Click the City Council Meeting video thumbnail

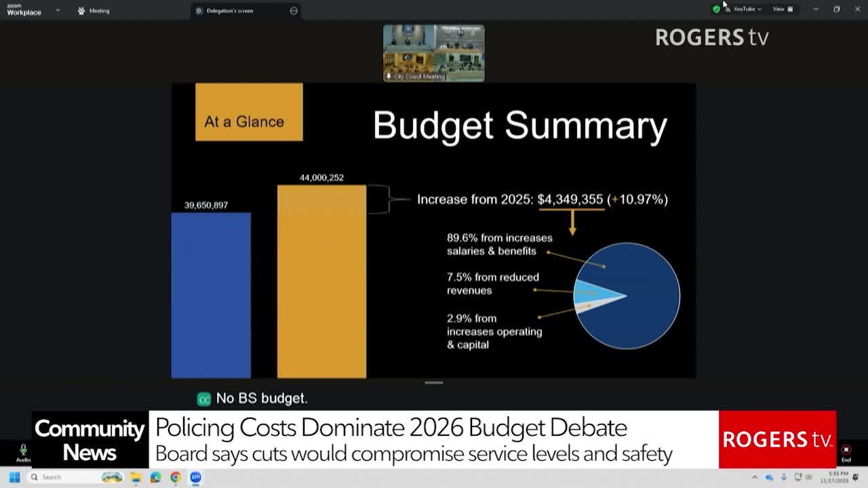click(x=433, y=53)
